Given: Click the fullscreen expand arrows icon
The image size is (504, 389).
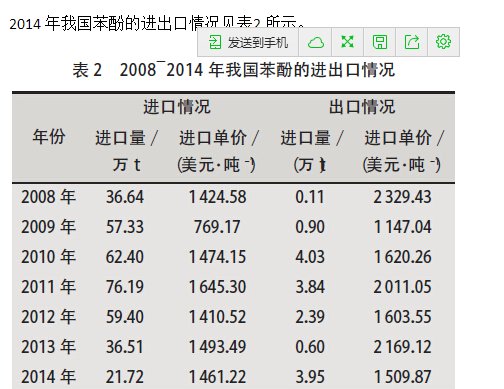Looking at the screenshot, I should (x=347, y=42).
